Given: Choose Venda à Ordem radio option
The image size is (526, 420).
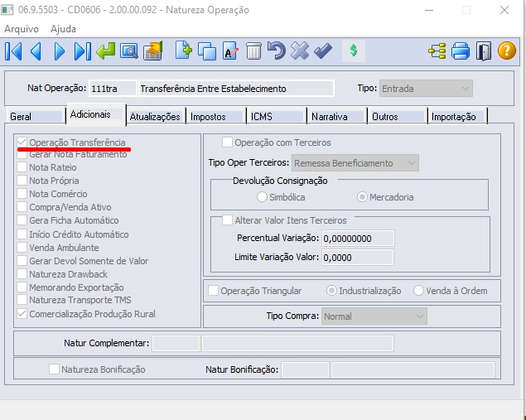Looking at the screenshot, I should point(418,291).
